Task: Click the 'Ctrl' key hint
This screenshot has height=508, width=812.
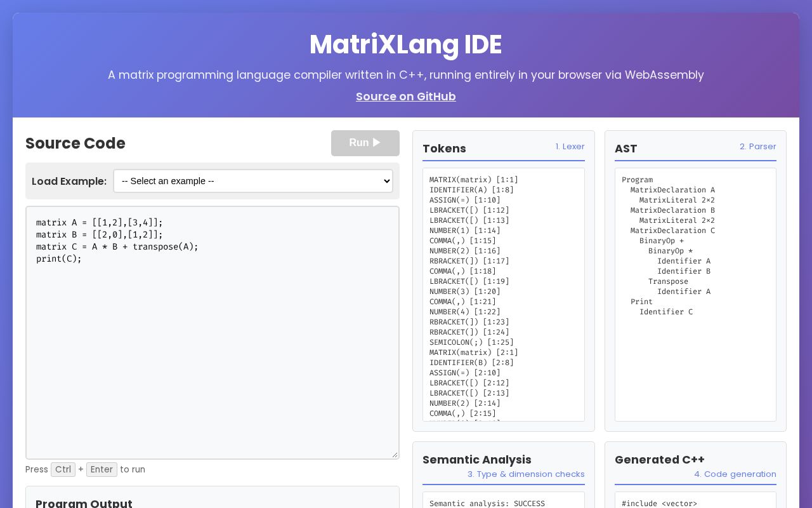Action: pos(63,469)
